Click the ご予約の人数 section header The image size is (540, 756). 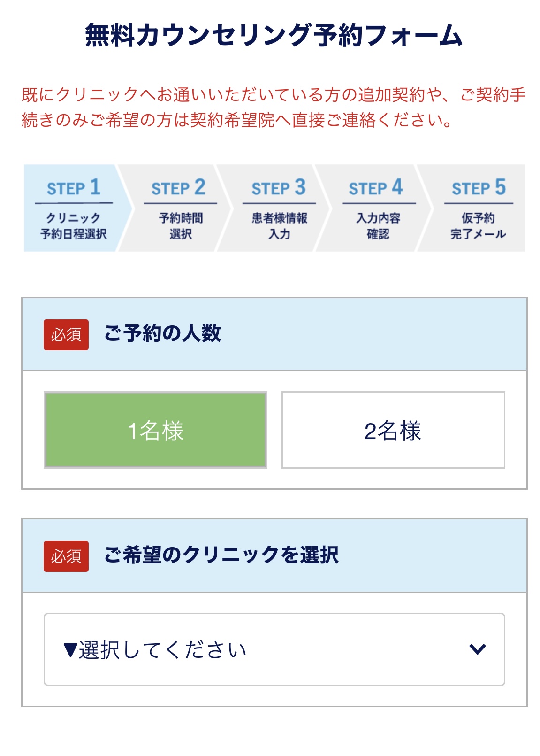tap(162, 333)
